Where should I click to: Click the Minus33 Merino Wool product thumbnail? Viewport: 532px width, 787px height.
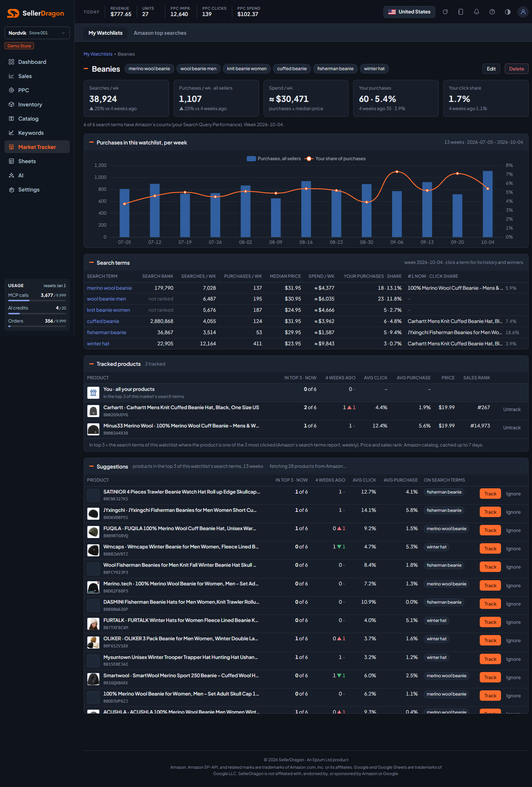click(x=93, y=429)
